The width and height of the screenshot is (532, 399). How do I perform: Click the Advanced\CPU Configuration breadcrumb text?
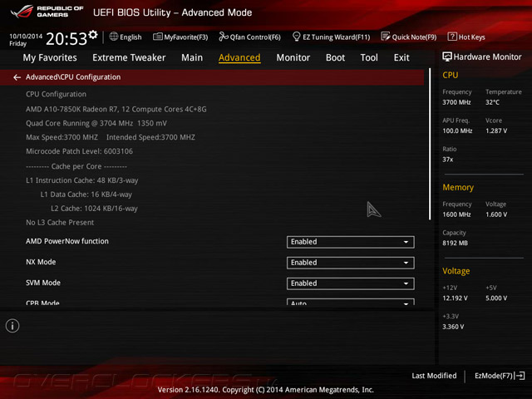[x=73, y=77]
